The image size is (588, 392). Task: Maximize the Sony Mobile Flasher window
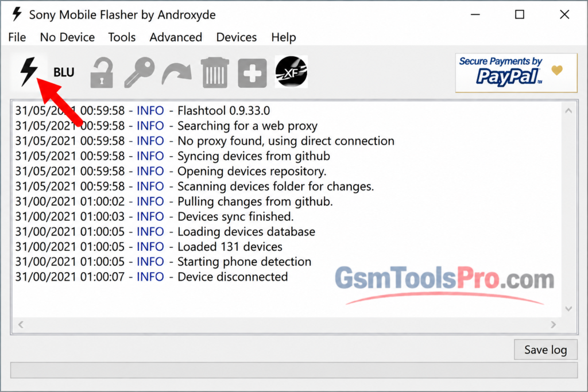[x=519, y=14]
